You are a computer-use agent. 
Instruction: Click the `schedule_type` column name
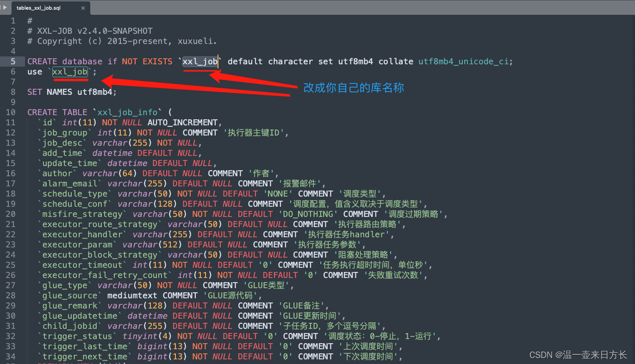pos(75,194)
